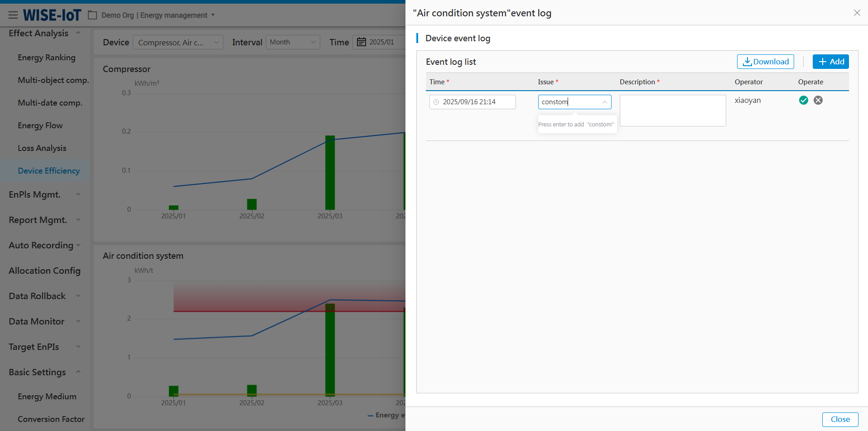Image resolution: width=868 pixels, height=431 pixels.
Task: Open the Device selection dropdown
Action: tap(178, 42)
